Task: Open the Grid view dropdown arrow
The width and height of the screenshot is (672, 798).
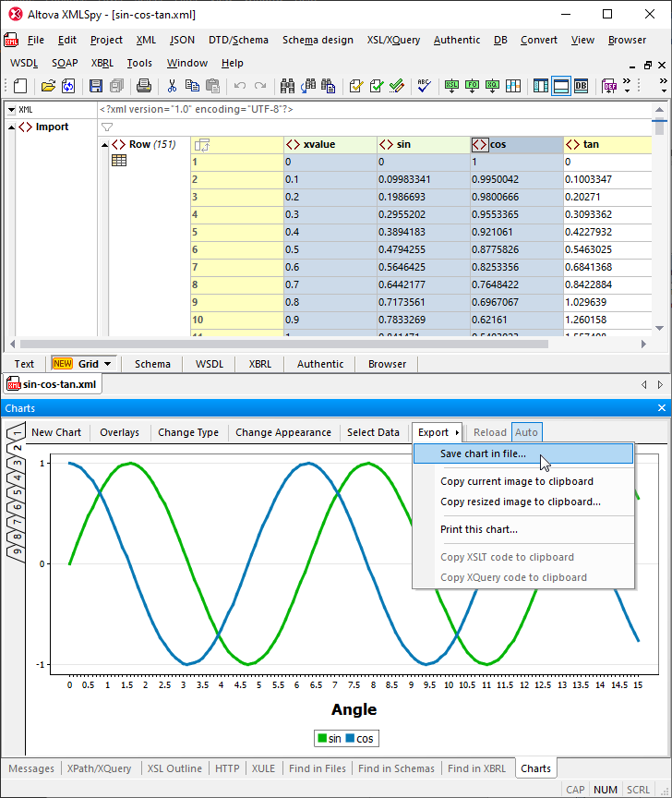Action: click(x=107, y=364)
